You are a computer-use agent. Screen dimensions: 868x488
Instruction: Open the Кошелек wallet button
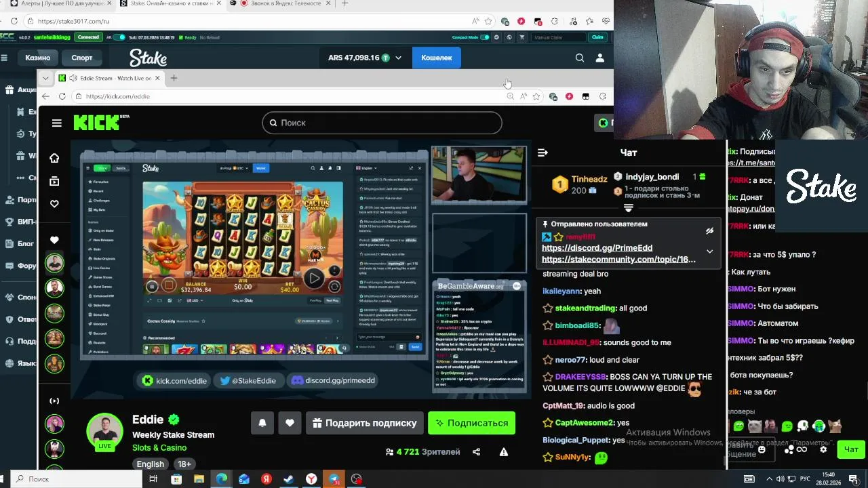click(x=437, y=58)
